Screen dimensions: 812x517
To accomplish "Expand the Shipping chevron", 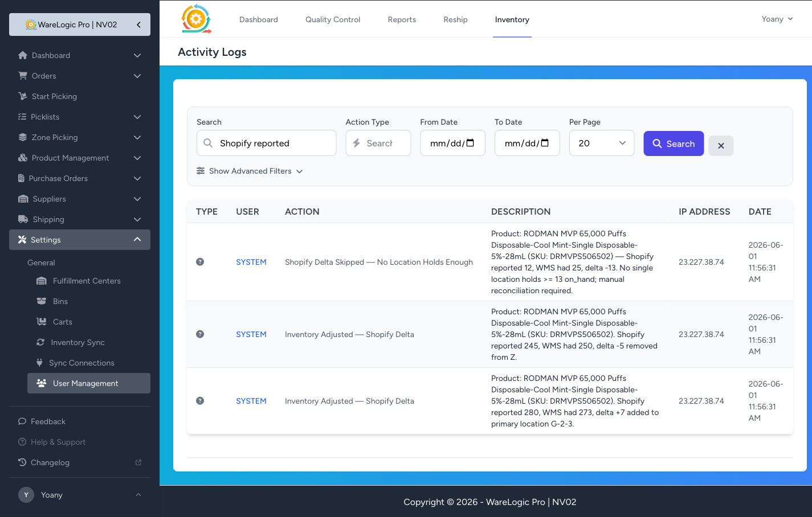I will click(137, 219).
